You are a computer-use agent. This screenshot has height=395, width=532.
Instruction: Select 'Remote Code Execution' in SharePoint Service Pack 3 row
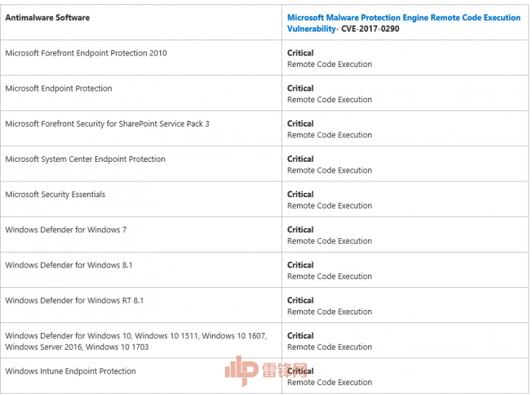(329, 135)
